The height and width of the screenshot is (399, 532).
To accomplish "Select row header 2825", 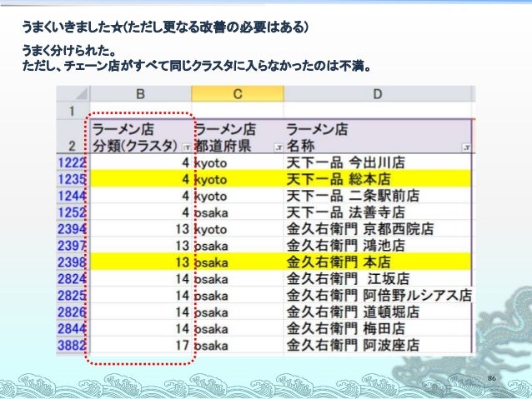I will tap(72, 295).
